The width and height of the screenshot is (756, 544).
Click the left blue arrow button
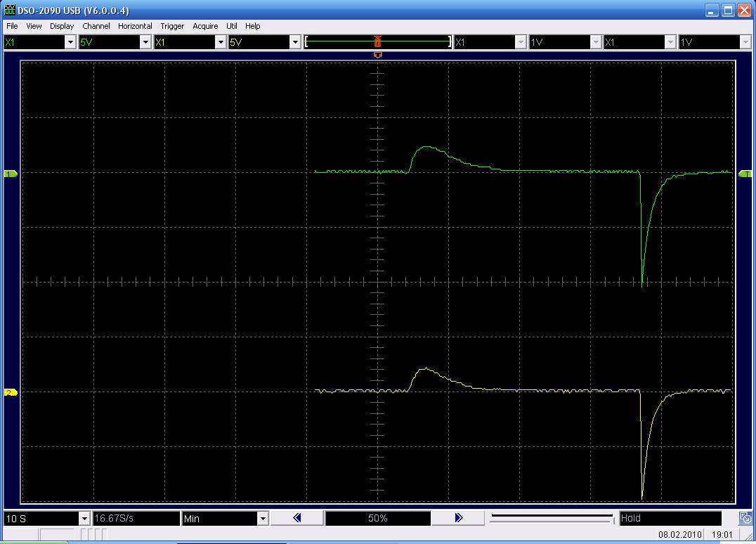(x=297, y=518)
